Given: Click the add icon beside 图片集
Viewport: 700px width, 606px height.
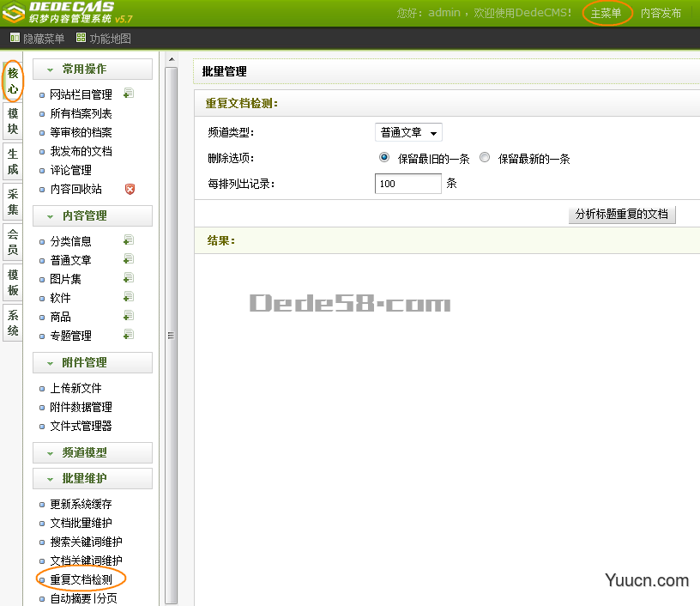Looking at the screenshot, I should coord(128,277).
